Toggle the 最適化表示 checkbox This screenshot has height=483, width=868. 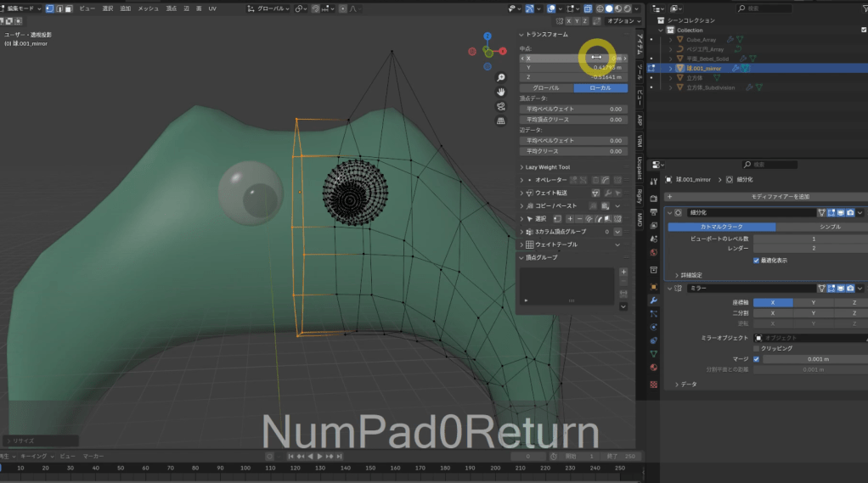point(756,261)
